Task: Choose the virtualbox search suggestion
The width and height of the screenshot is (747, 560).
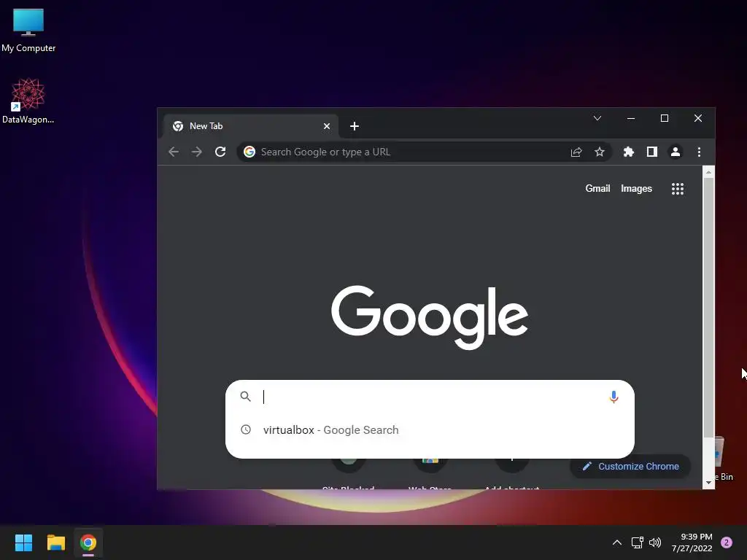Action: [x=430, y=429]
